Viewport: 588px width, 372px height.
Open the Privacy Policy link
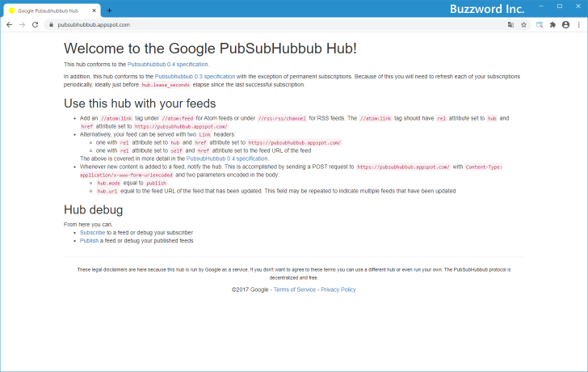coord(338,290)
